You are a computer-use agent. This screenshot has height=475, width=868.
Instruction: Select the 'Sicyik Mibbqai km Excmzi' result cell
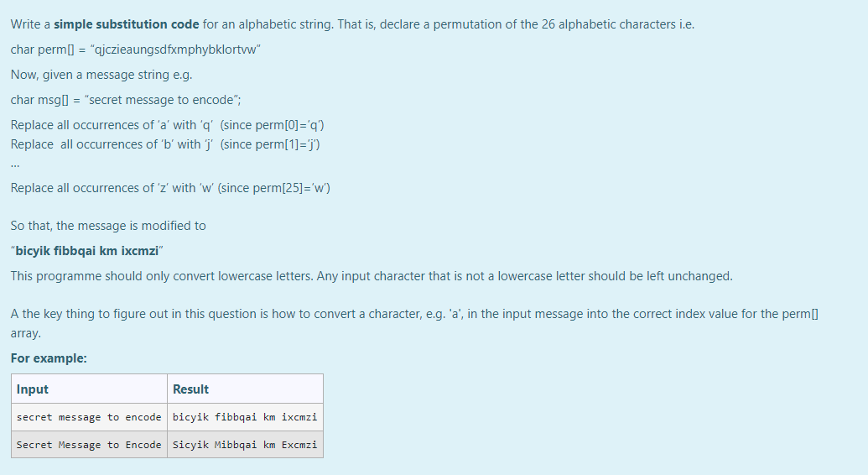[245, 445]
